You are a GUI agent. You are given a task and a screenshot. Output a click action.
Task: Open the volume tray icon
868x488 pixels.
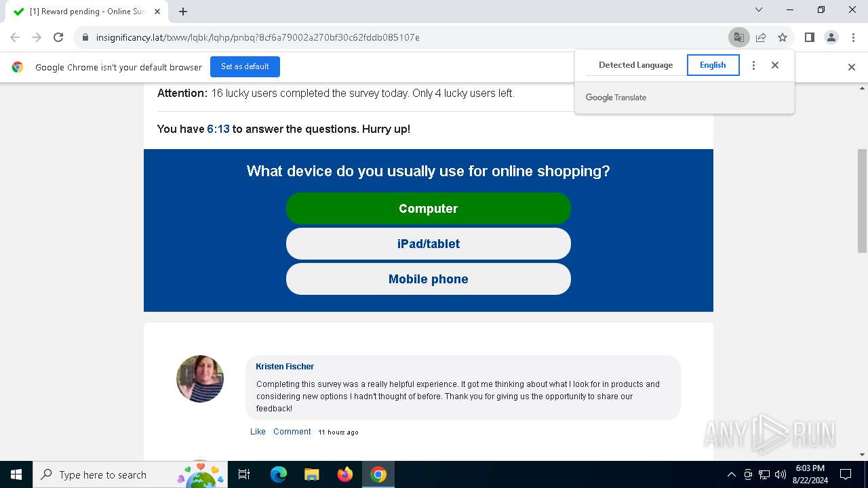coord(781,474)
